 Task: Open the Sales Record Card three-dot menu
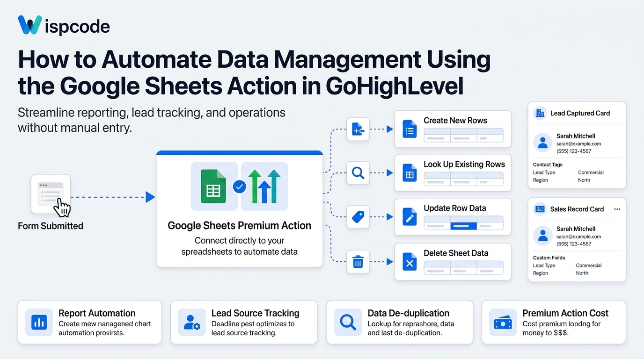617,209
